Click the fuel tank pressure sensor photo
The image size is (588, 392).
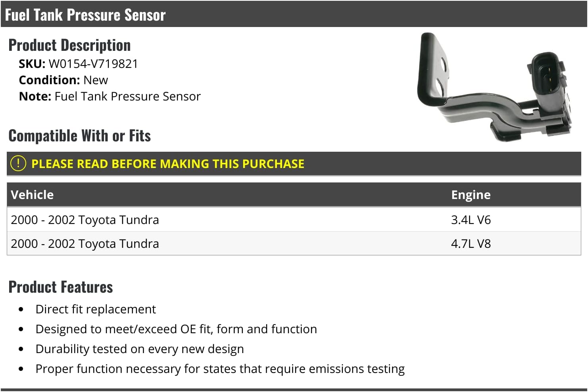coord(494,88)
